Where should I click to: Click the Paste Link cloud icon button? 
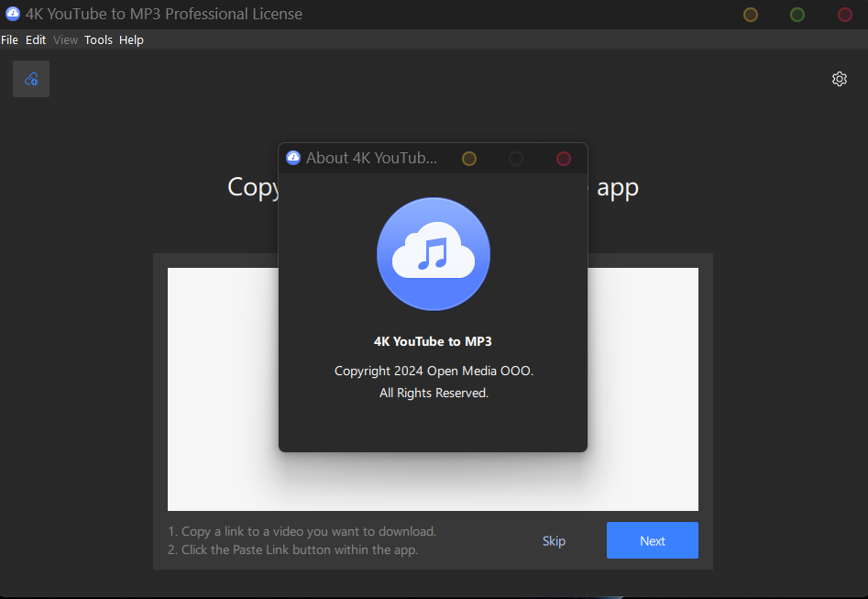click(31, 79)
